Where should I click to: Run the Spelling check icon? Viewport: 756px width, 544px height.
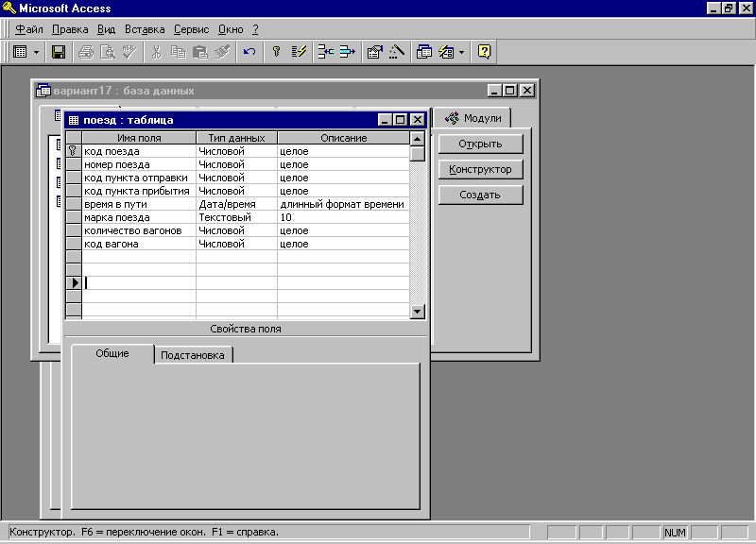129,52
